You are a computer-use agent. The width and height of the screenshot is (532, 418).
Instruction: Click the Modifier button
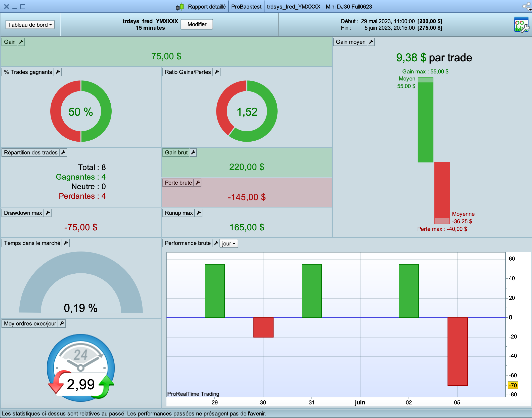pyautogui.click(x=197, y=24)
